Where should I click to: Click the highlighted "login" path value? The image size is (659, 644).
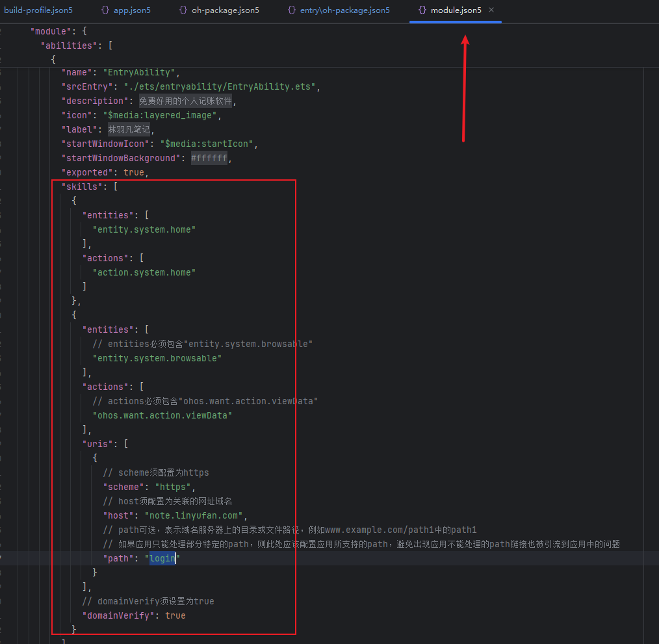click(x=162, y=558)
